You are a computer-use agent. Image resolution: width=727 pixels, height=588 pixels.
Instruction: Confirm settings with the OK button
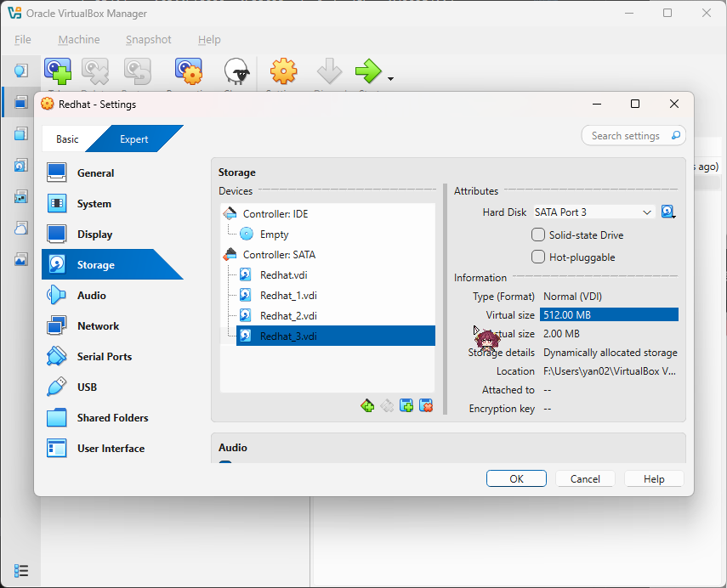(x=516, y=478)
